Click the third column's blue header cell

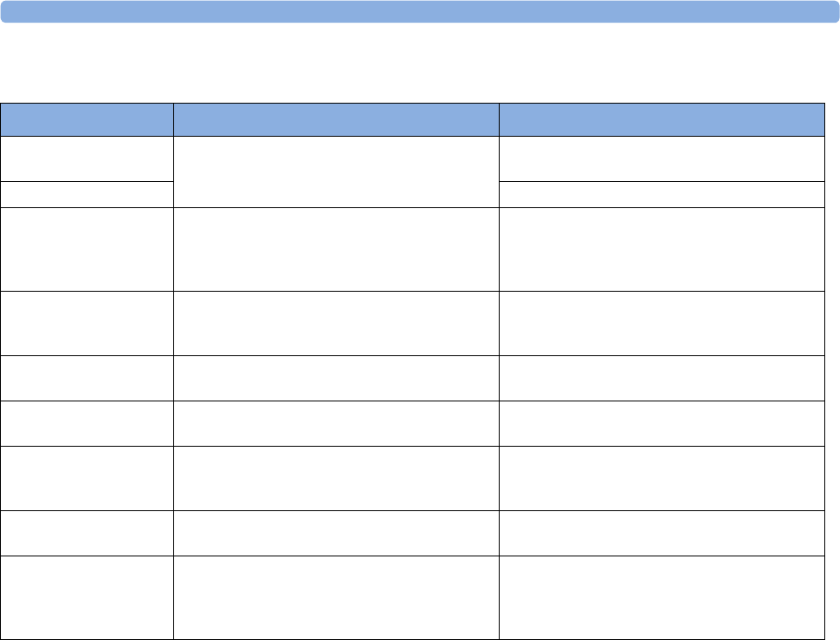(x=662, y=119)
